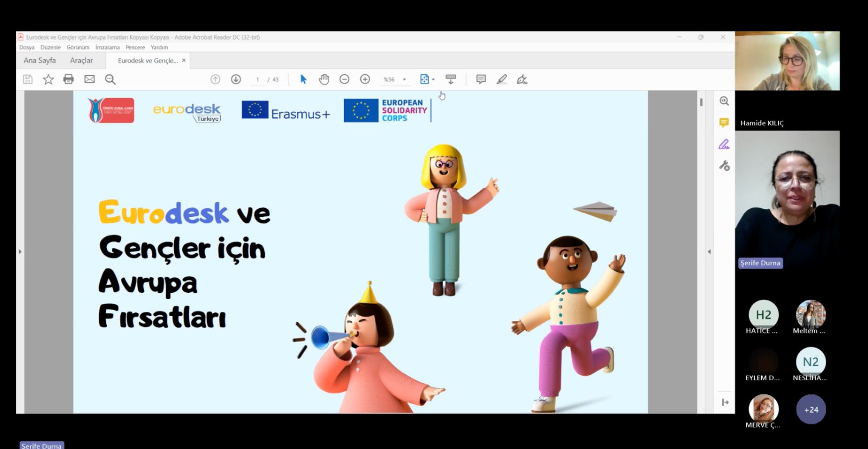Click the Zoom in plus icon
The height and width of the screenshot is (449, 868).
365,79
